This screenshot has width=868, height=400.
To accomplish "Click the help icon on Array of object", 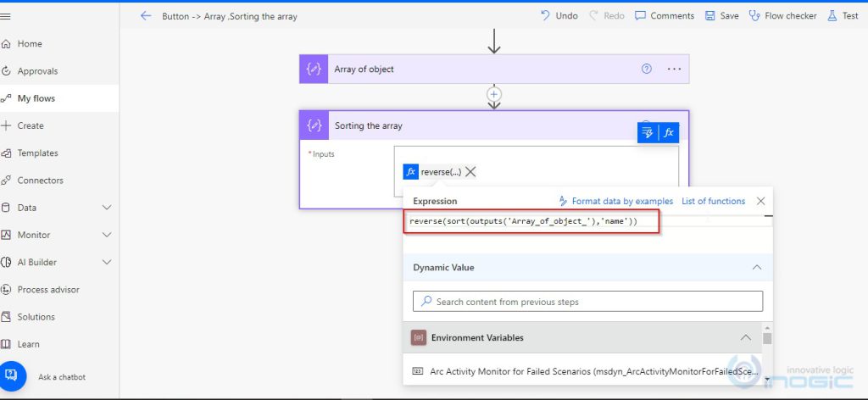I will coord(647,69).
